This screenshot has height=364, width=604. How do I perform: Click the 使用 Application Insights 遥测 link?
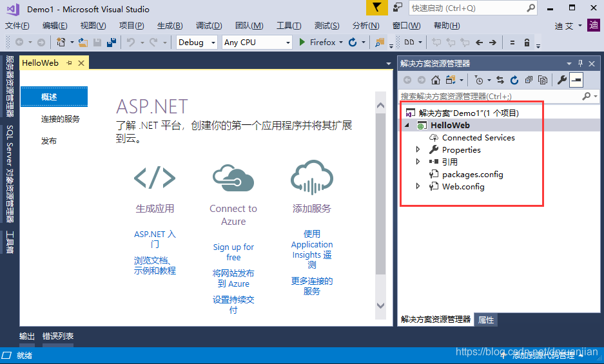pos(311,249)
